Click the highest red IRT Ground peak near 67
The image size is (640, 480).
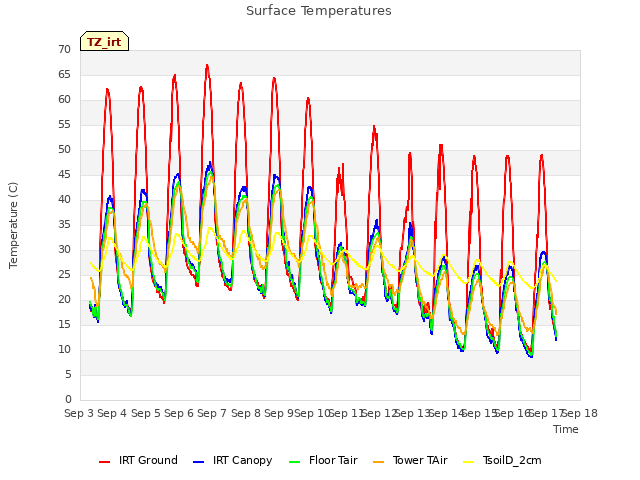(x=207, y=65)
